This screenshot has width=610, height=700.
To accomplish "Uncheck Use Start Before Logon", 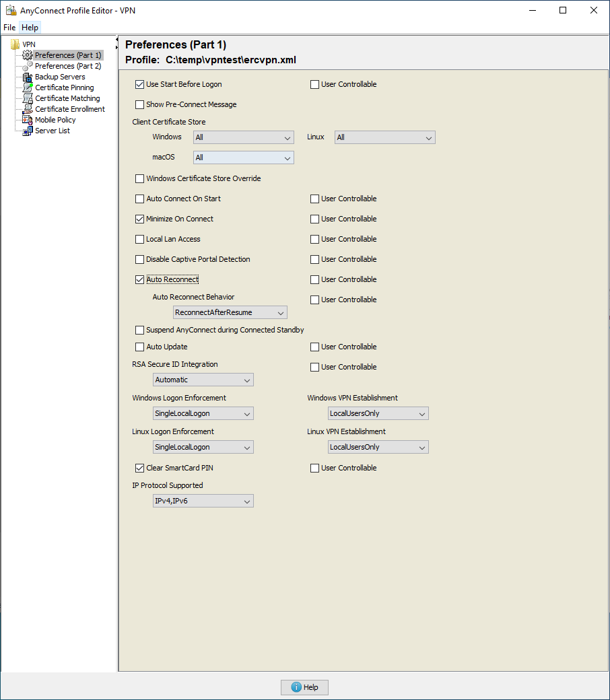I will pyautogui.click(x=139, y=84).
